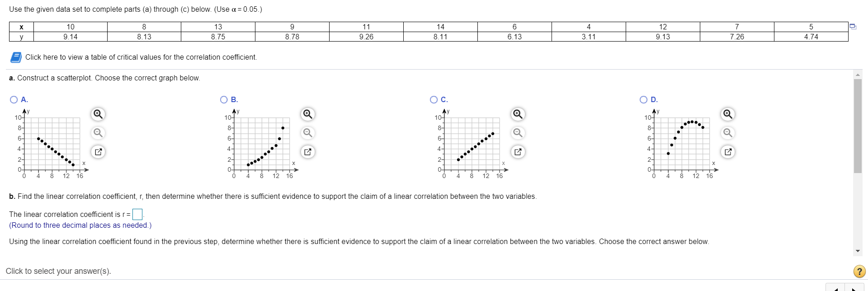This screenshot has height=291, width=868.
Task: Zoom out on the option C scatterplot
Action: pos(518,133)
